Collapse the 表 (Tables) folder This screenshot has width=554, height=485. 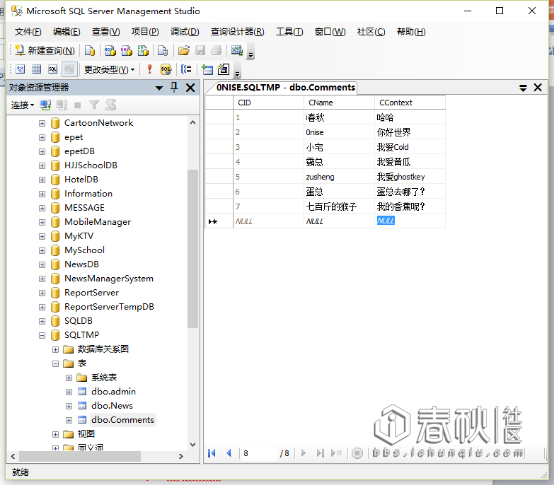pyautogui.click(x=55, y=363)
